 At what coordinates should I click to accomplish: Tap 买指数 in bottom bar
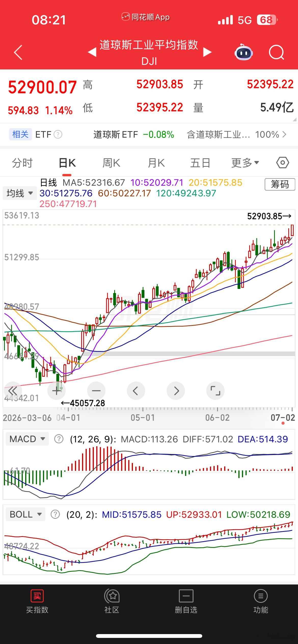tap(37, 602)
